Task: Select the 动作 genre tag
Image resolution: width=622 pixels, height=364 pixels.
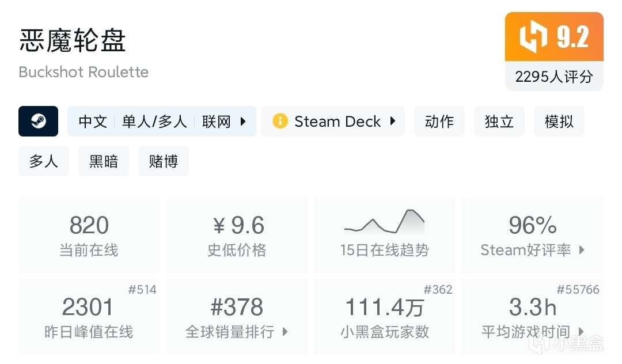Action: point(439,122)
